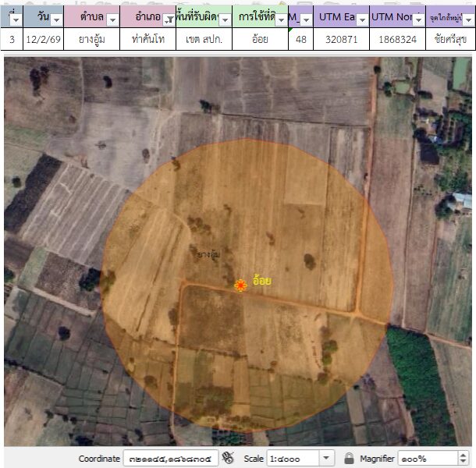The height and width of the screenshot is (468, 476).
Task: Expand the พื้นที่รับผิดชอบ column filter
Action: 224,19
